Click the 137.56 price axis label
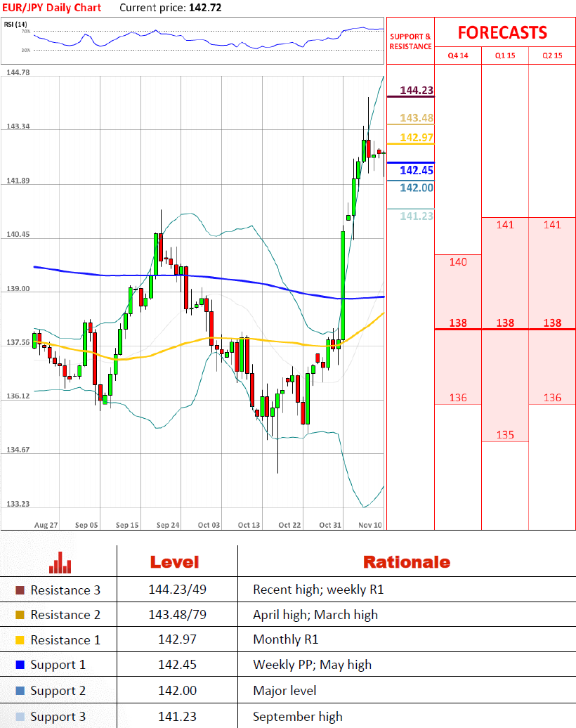Viewport: 576px width, 728px height. tap(18, 342)
